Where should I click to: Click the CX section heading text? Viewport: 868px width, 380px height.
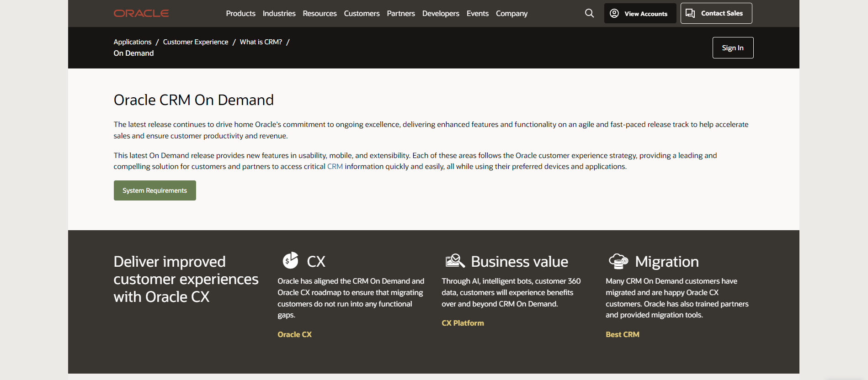tap(316, 261)
